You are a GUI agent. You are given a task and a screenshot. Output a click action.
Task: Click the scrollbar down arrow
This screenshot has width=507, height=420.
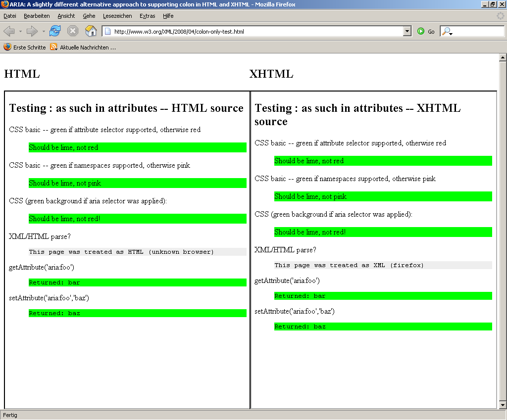tap(503, 405)
